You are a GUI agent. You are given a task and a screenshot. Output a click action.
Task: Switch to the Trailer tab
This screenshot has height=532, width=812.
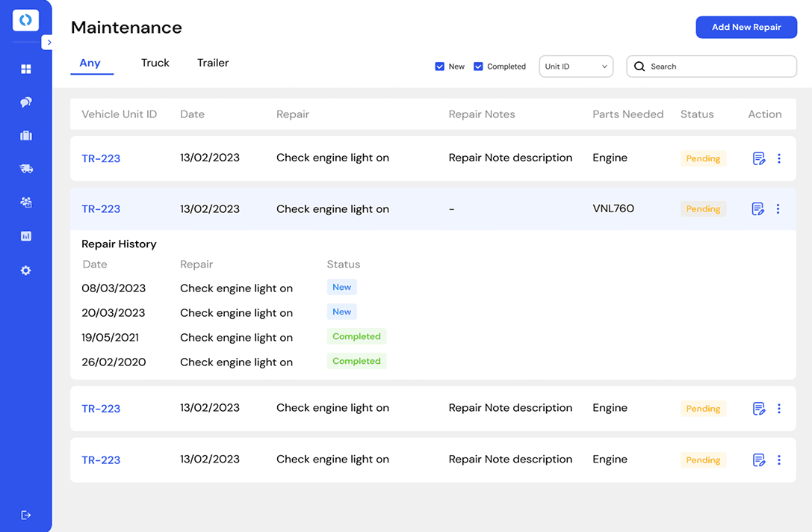(213, 63)
